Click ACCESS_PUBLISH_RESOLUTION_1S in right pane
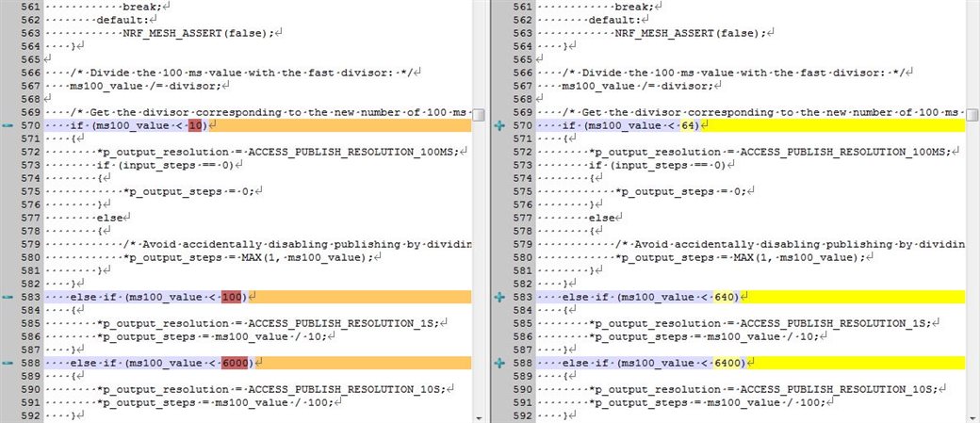 (835, 323)
